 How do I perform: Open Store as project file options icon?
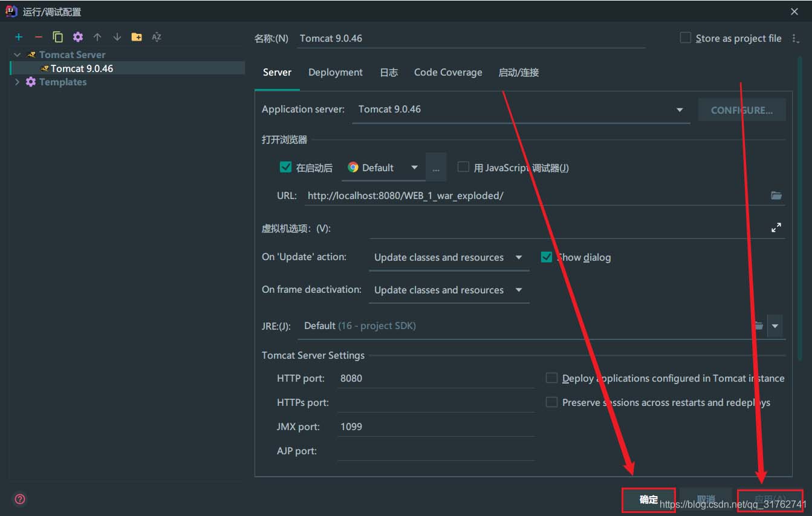[x=796, y=38]
